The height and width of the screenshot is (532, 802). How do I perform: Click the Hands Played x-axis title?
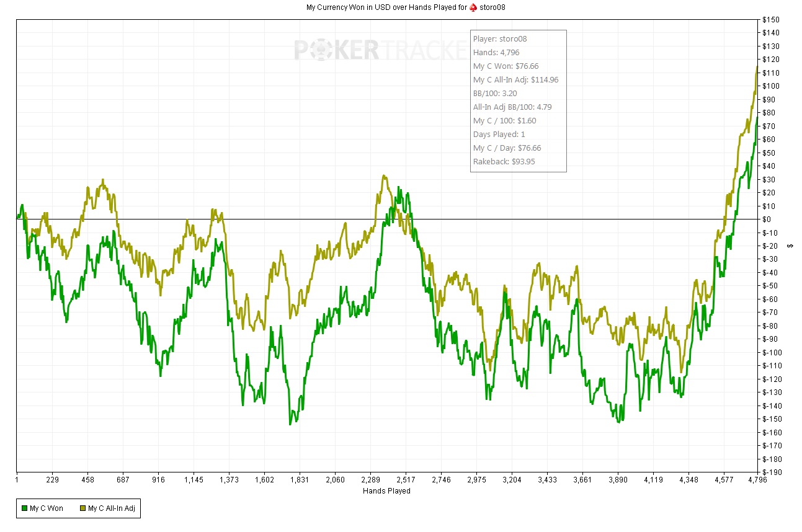click(386, 491)
